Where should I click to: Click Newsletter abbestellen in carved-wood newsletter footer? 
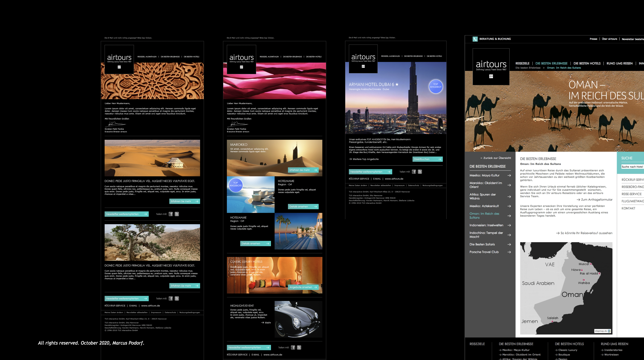click(x=137, y=312)
